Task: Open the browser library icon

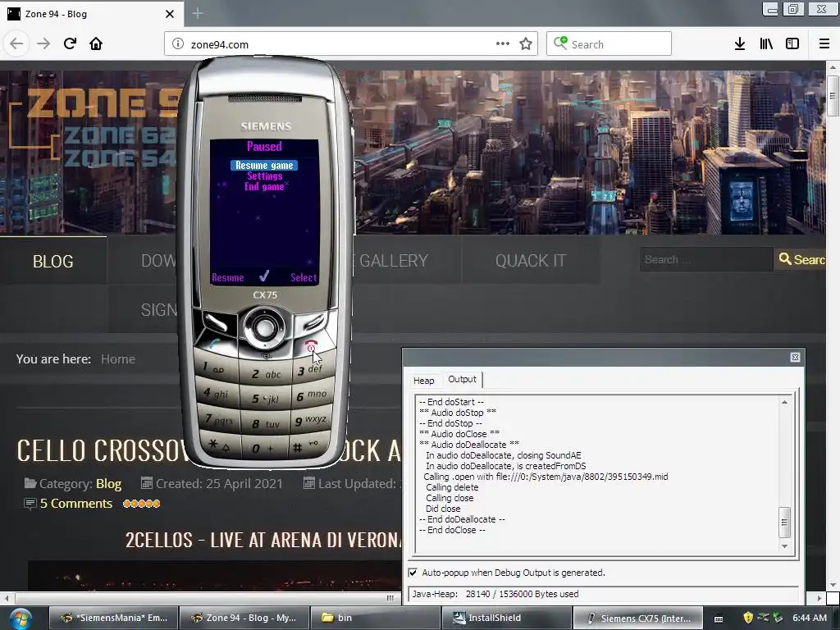Action: (x=766, y=44)
